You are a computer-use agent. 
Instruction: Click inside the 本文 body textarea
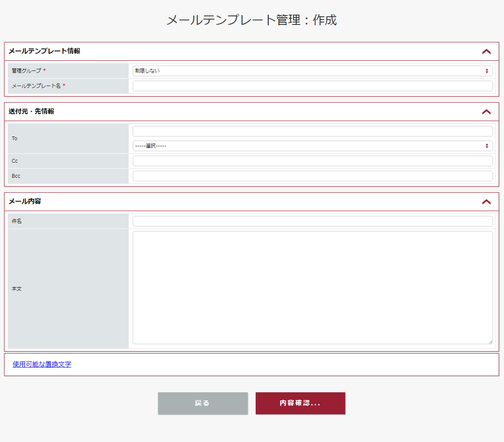[313, 288]
